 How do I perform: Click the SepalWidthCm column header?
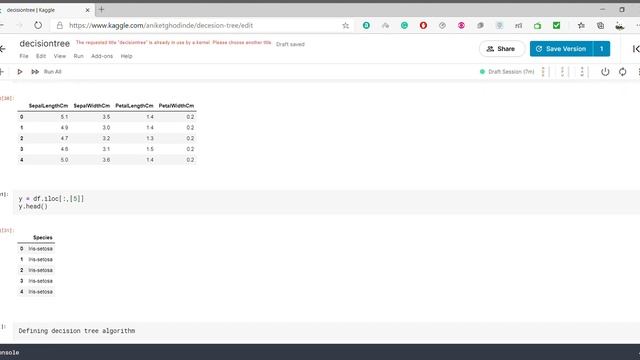(91, 106)
